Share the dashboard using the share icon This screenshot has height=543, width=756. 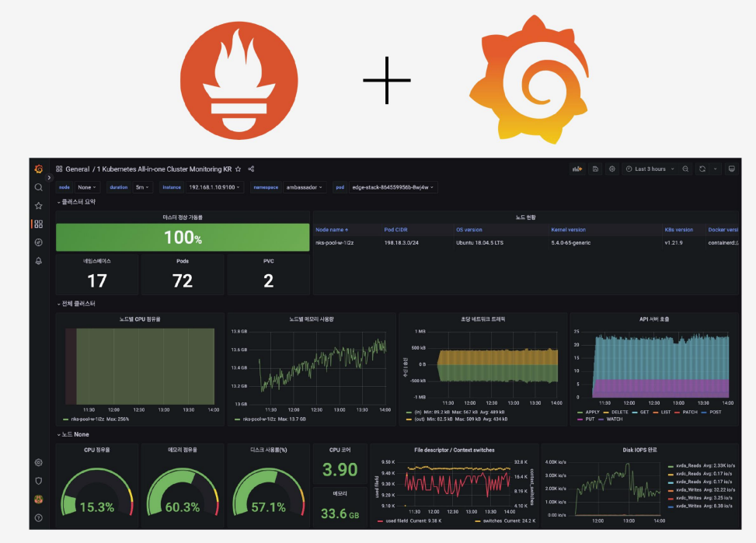(251, 169)
